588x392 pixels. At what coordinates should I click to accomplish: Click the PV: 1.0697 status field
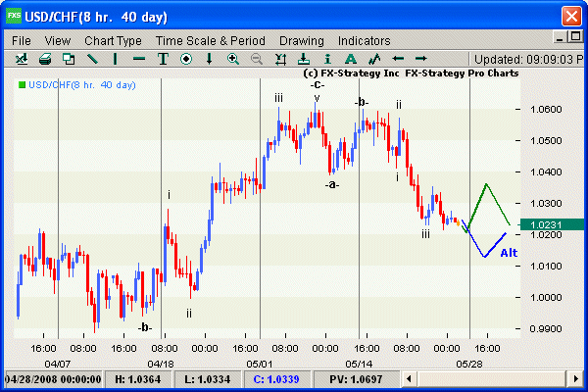click(x=356, y=379)
